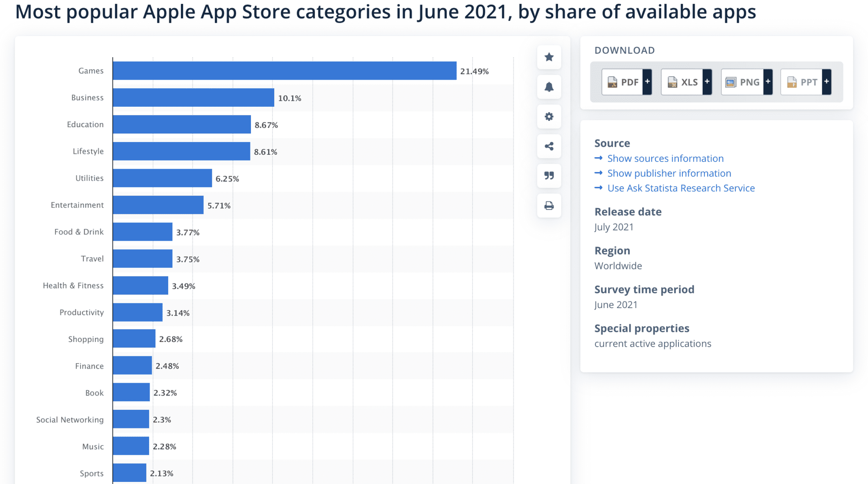The width and height of the screenshot is (868, 484).
Task: Open the Show sources information link
Action: tap(665, 158)
